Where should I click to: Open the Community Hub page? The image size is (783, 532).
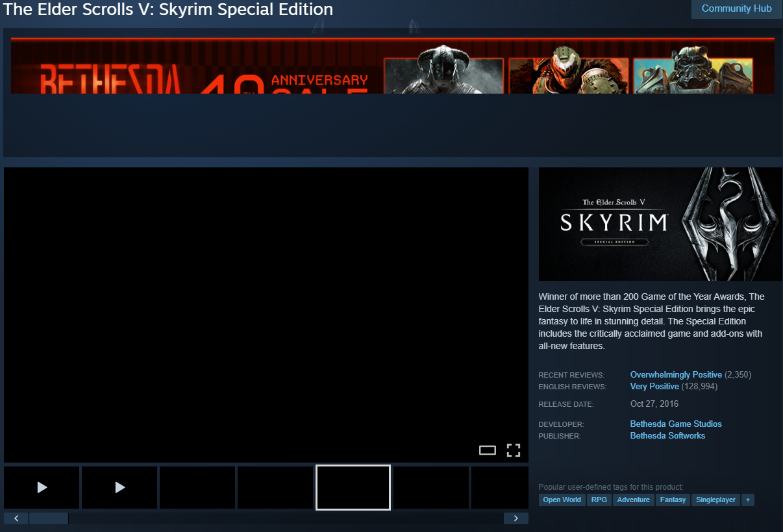coord(736,9)
